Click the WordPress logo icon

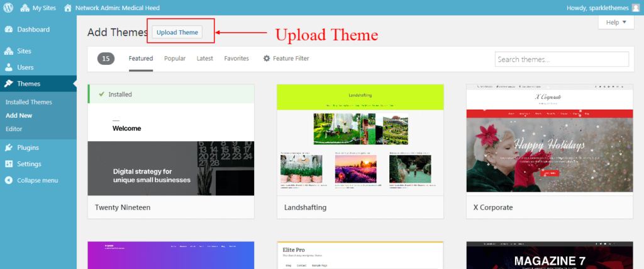click(8, 8)
